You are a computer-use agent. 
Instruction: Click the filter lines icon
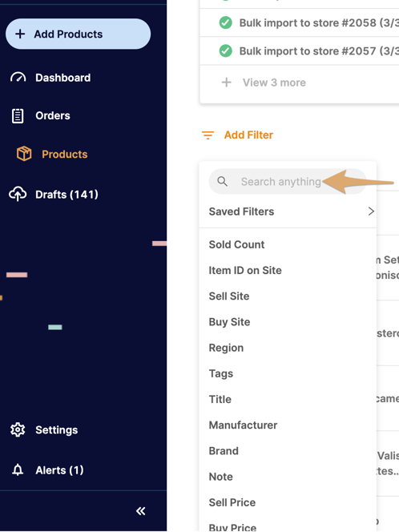(208, 135)
